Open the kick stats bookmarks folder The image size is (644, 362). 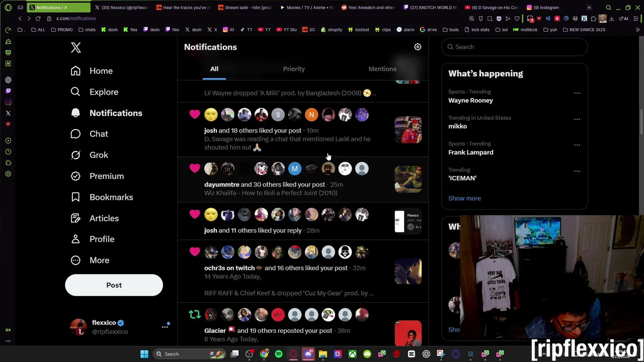(476, 30)
